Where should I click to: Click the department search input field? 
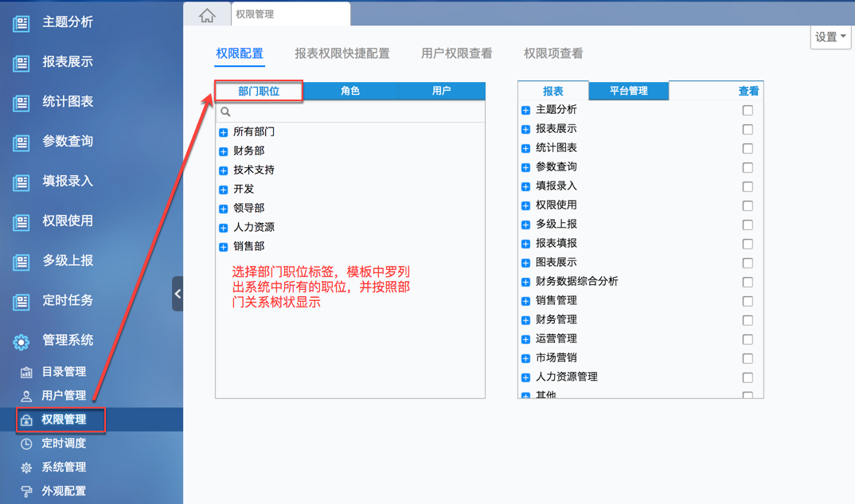[350, 111]
